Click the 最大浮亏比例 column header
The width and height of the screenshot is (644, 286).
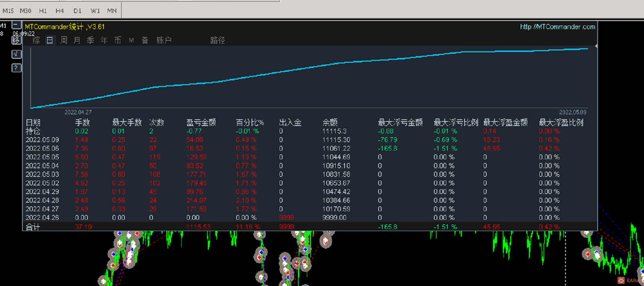(x=456, y=123)
